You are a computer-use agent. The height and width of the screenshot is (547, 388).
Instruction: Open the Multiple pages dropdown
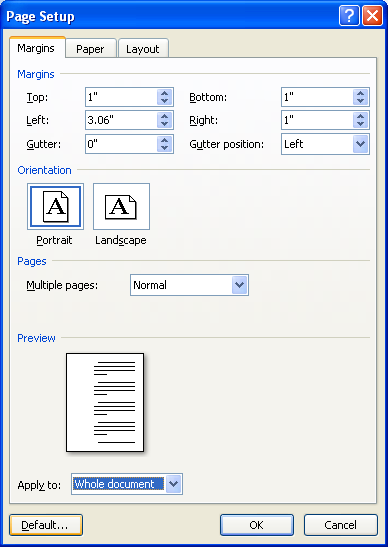[240, 285]
